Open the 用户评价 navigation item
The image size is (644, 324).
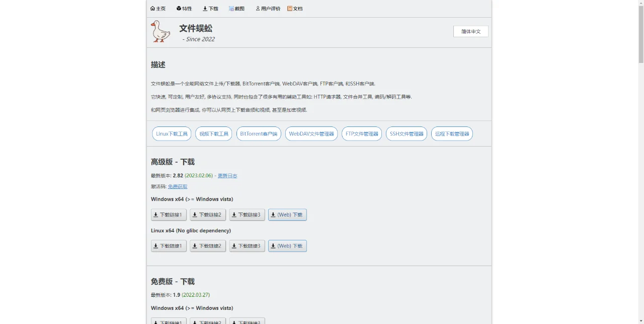tap(268, 9)
